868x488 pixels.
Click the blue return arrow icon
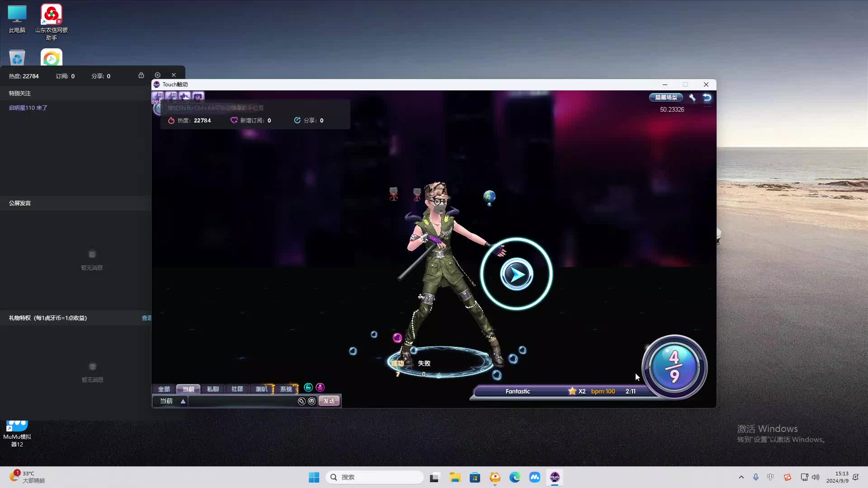click(x=707, y=97)
